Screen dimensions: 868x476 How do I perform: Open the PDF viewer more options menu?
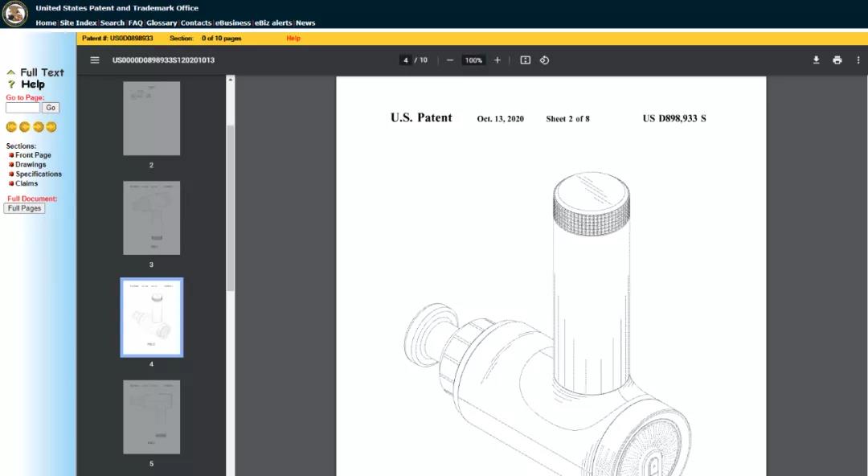(x=858, y=59)
